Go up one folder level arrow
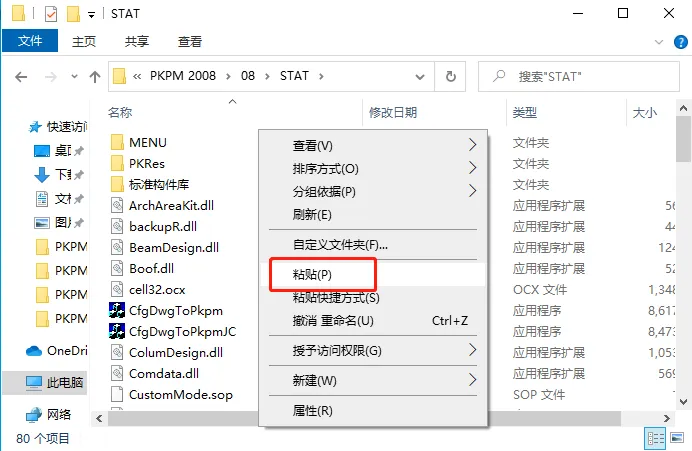This screenshot has height=451, width=692. 94,77
